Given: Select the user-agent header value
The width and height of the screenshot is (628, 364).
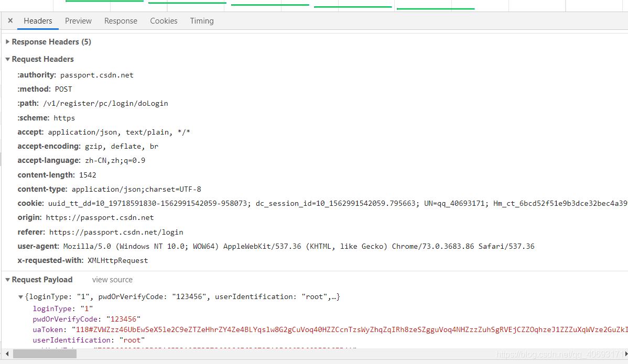Looking at the screenshot, I should [x=299, y=246].
